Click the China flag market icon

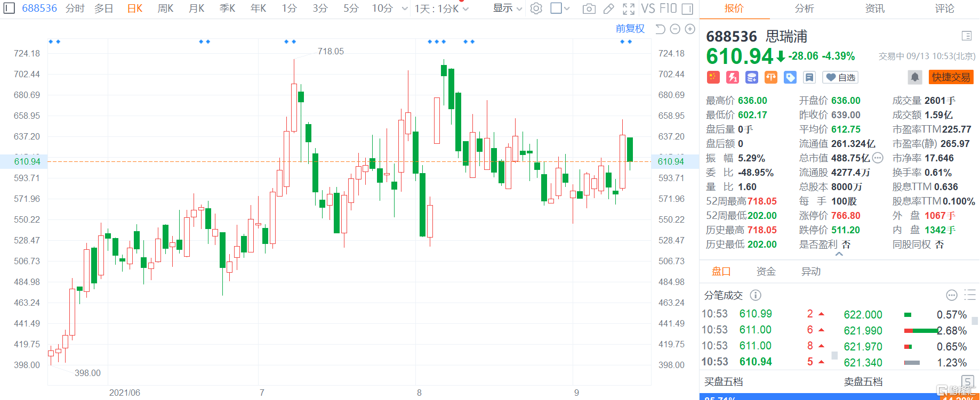pyautogui.click(x=713, y=77)
